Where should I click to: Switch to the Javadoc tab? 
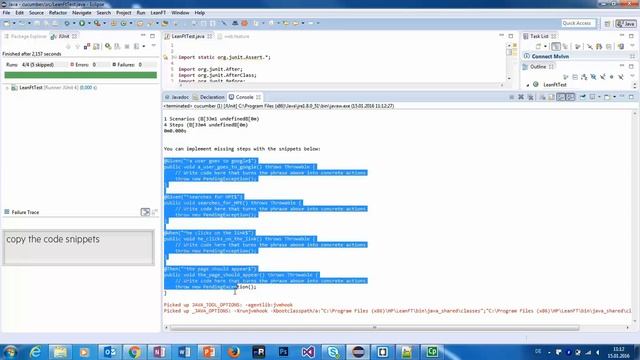[177, 97]
